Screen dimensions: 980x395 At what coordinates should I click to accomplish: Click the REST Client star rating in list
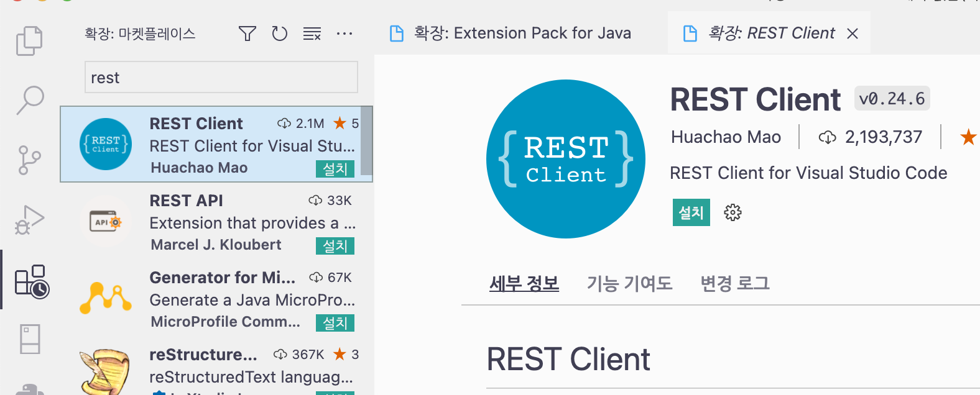346,124
